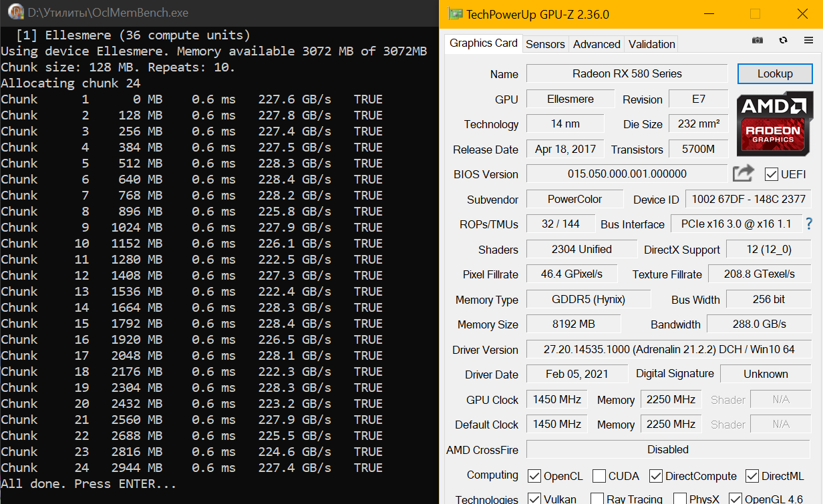Toggle the DirectML checkbox
The image size is (823, 504).
click(x=752, y=476)
